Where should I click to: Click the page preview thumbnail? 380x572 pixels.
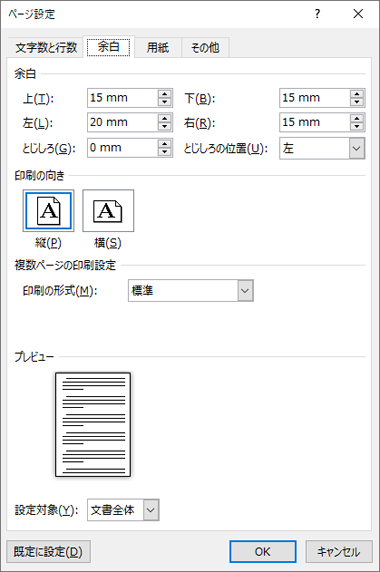pyautogui.click(x=93, y=425)
